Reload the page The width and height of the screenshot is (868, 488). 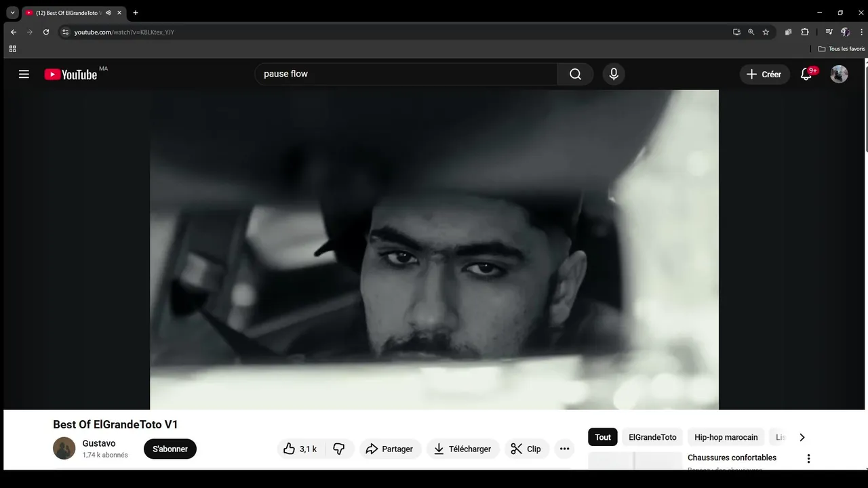tap(46, 32)
